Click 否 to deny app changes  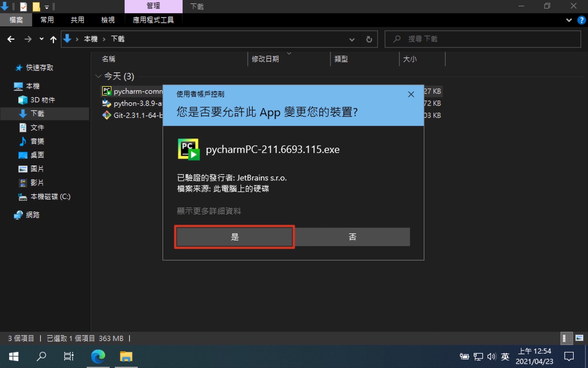coord(352,236)
